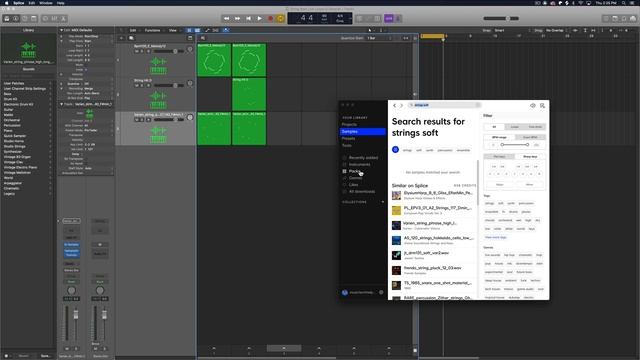The height and width of the screenshot is (360, 640).
Task: Open the tracks area Functions menu
Action: point(152,30)
